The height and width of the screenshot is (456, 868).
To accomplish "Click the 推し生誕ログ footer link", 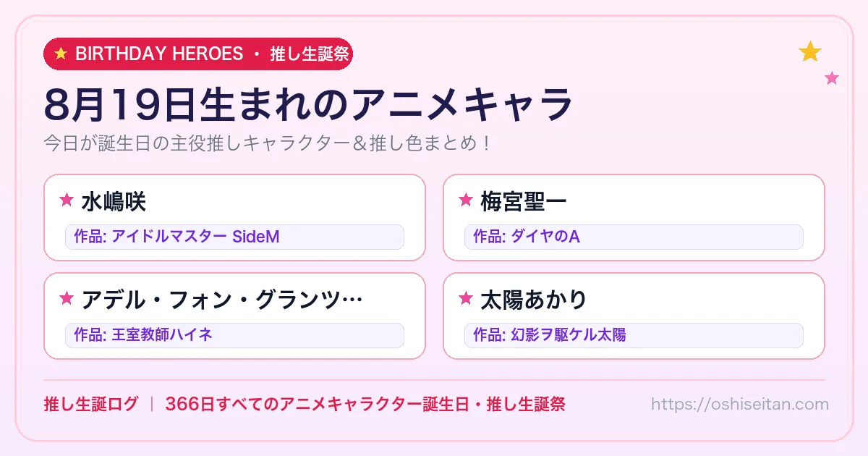I will [x=90, y=404].
